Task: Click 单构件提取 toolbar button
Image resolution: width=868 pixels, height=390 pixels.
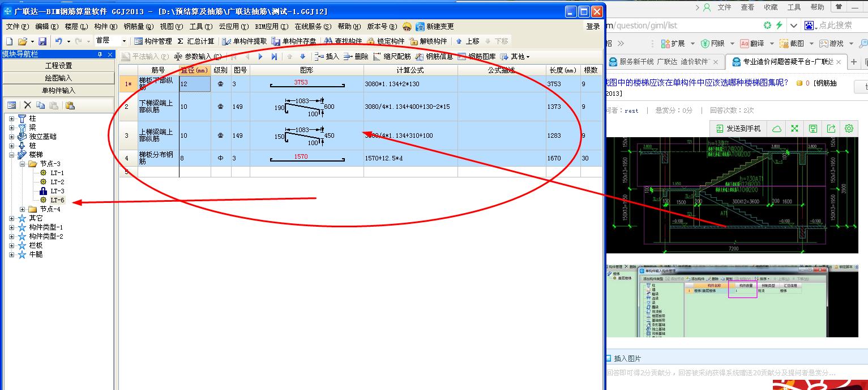Action: pyautogui.click(x=244, y=41)
